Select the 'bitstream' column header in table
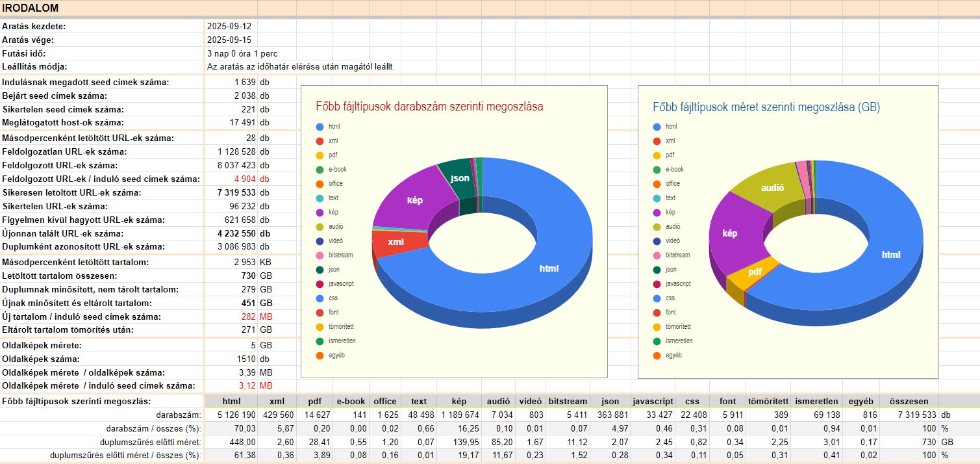Image resolution: width=980 pixels, height=464 pixels. (x=567, y=402)
